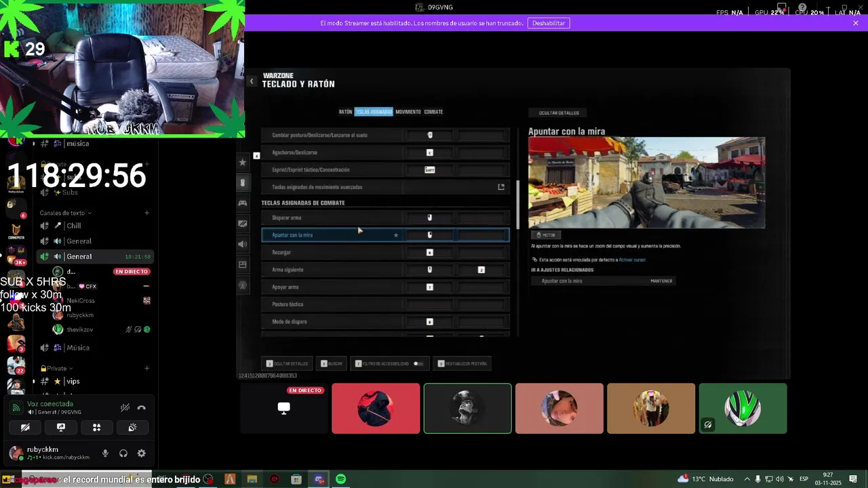The image size is (868, 488).
Task: Turn on camera in Discord voice panel
Action: pos(25,427)
